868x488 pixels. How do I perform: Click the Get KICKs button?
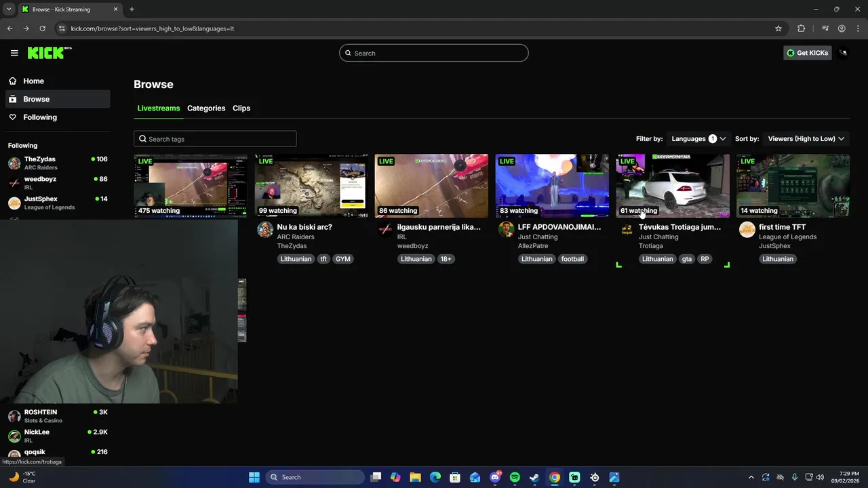point(807,53)
